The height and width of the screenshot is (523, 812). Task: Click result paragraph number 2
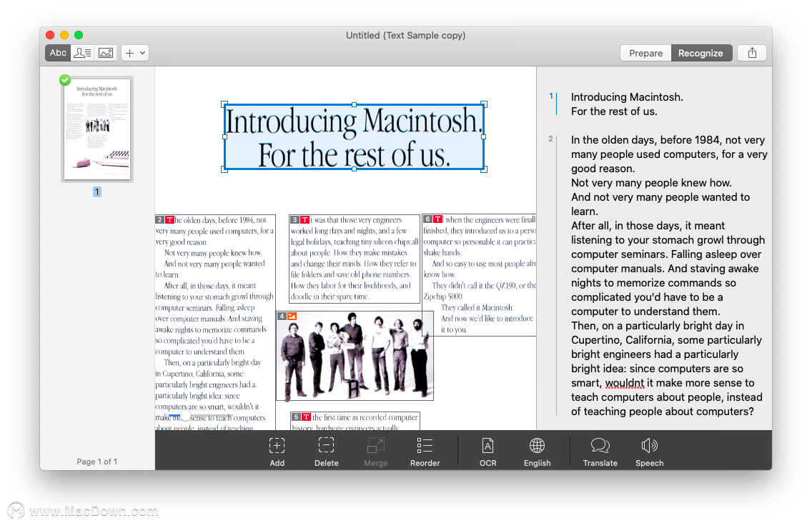point(550,139)
